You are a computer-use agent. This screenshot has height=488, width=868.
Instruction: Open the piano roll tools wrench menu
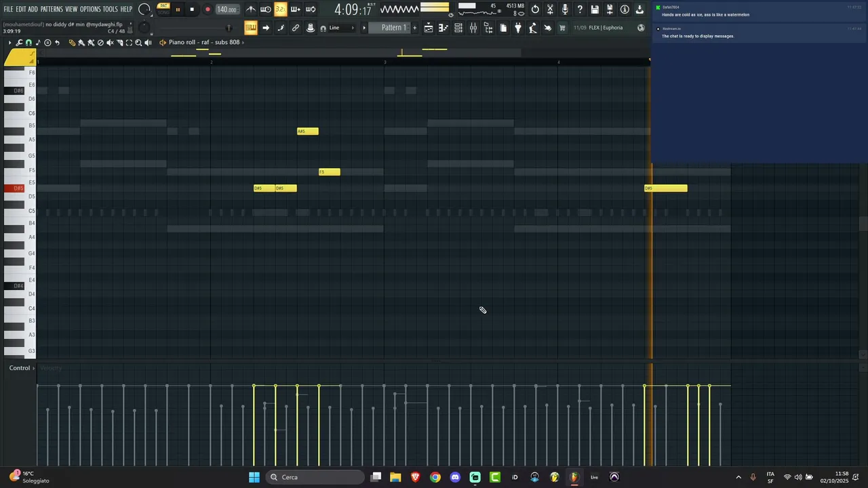tap(19, 43)
